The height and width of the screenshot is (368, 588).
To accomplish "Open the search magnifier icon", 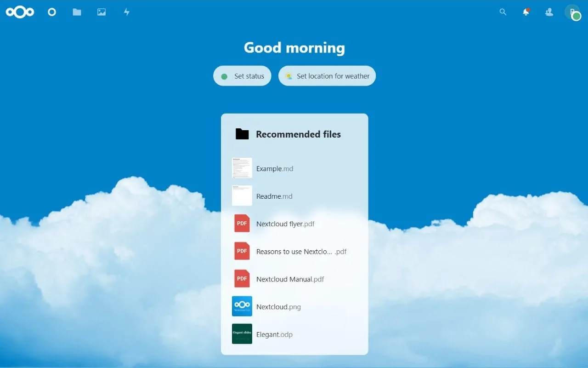I will [x=503, y=12].
